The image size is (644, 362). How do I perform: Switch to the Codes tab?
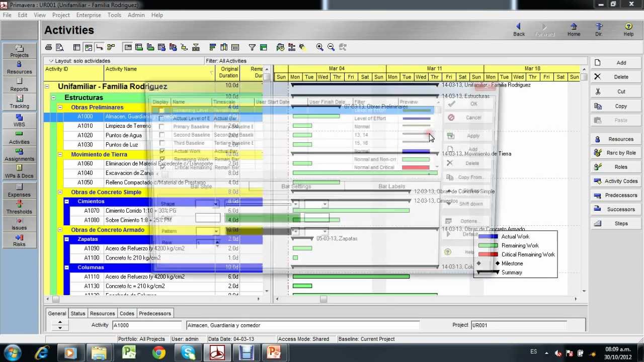127,313
